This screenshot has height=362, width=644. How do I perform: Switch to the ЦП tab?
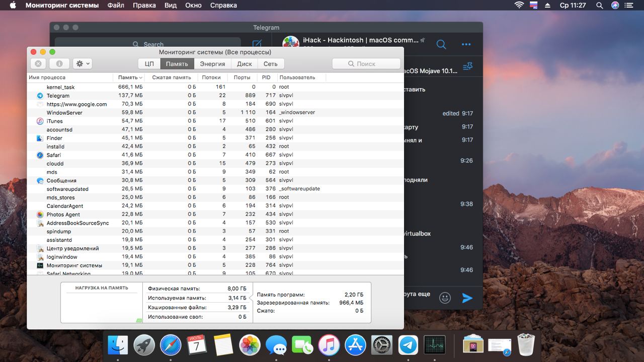coord(149,63)
